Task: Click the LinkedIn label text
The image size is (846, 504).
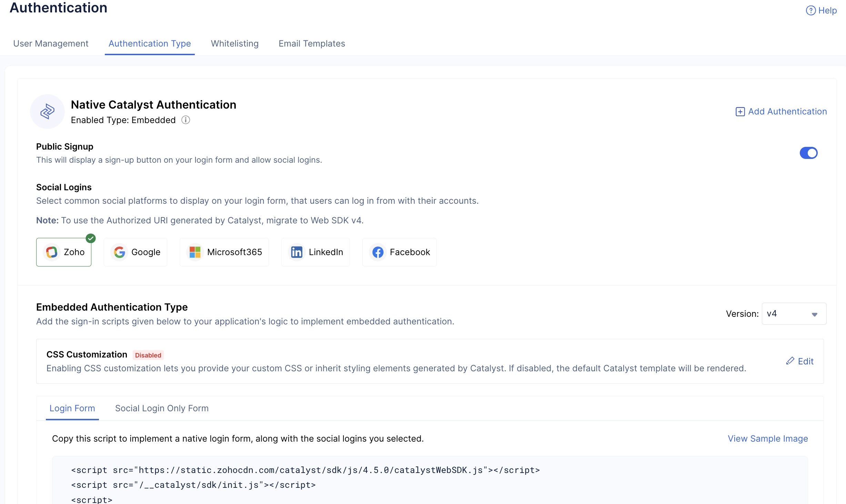Action: pyautogui.click(x=326, y=252)
